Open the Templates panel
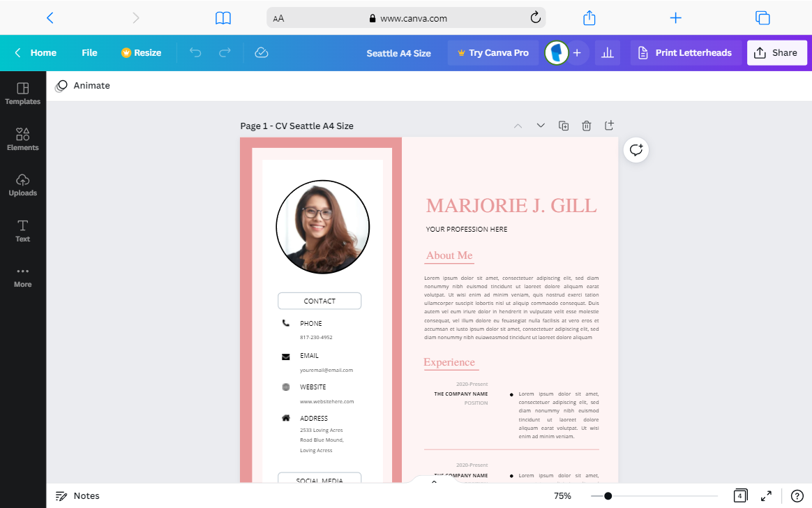The height and width of the screenshot is (508, 812). (x=23, y=94)
